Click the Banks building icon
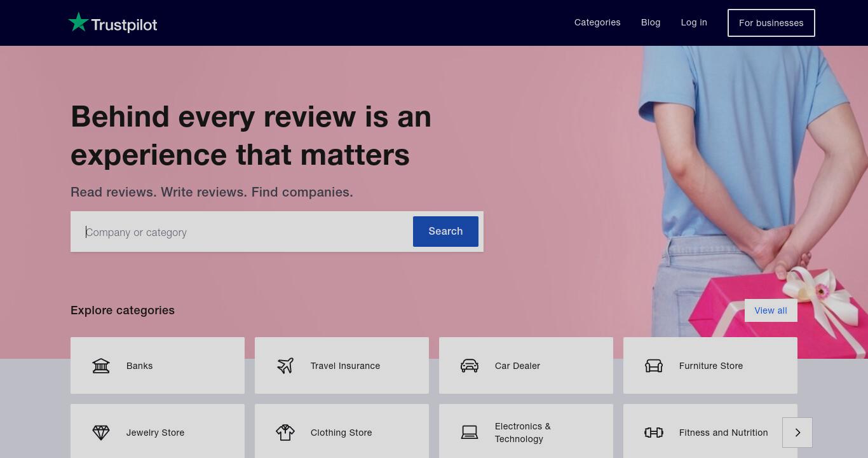The width and height of the screenshot is (868, 458). point(101,366)
